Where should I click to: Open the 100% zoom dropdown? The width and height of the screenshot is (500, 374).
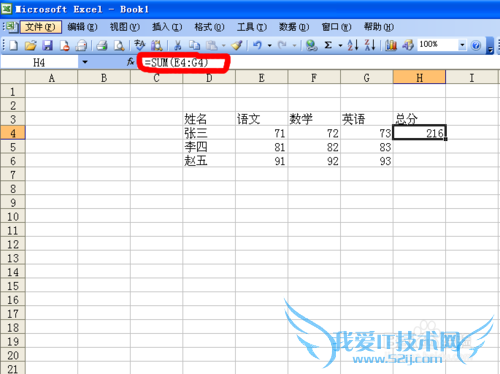[462, 45]
